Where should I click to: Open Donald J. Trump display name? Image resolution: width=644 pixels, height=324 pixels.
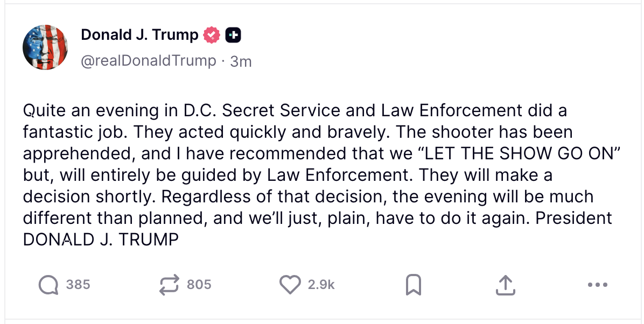click(x=139, y=36)
